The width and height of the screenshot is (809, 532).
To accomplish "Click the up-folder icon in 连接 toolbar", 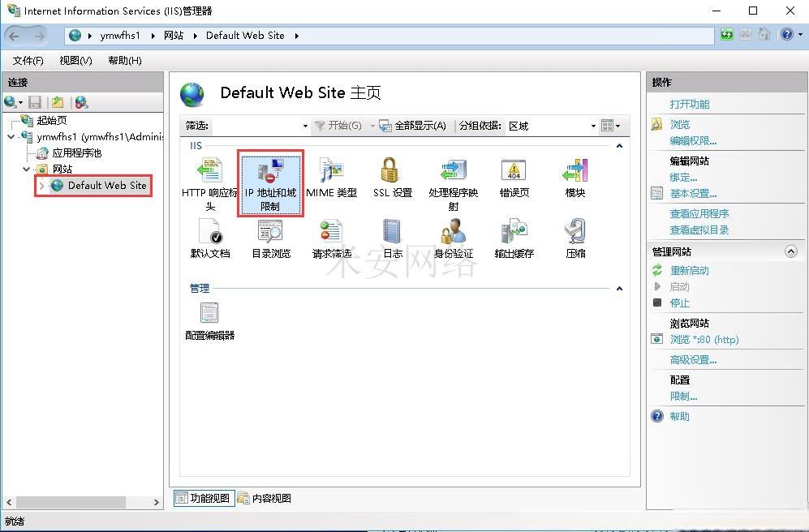I will pos(58,102).
